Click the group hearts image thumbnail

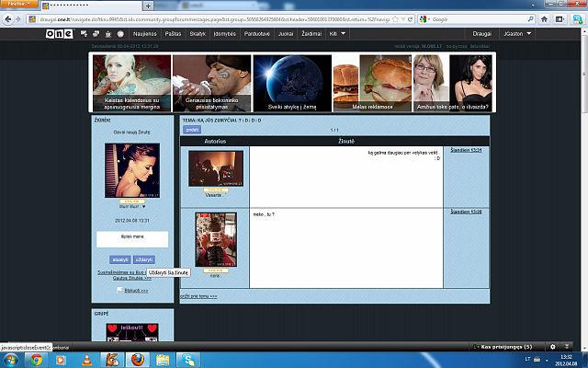pos(132,332)
